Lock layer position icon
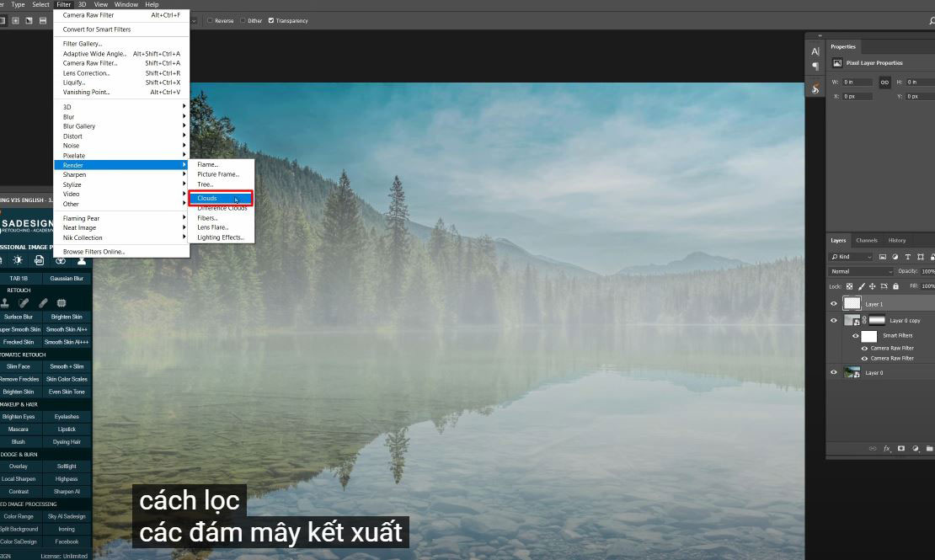Screen dimensions: 935x560 pos(873,286)
